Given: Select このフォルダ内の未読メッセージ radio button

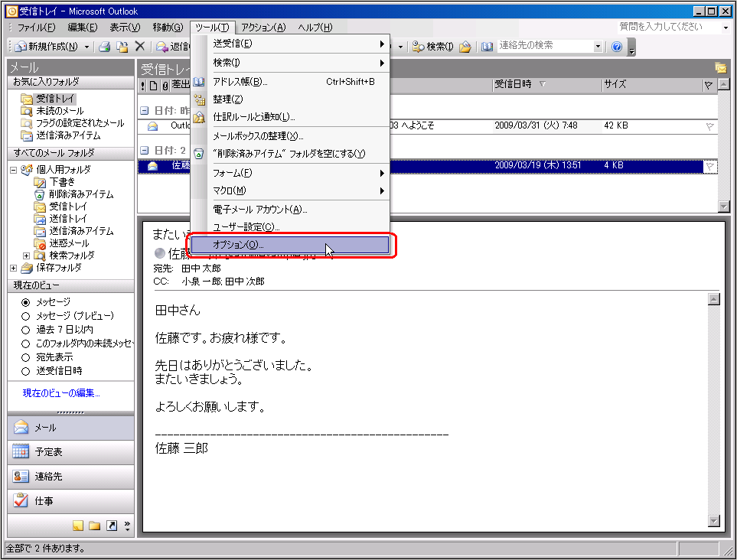Looking at the screenshot, I should [26, 344].
